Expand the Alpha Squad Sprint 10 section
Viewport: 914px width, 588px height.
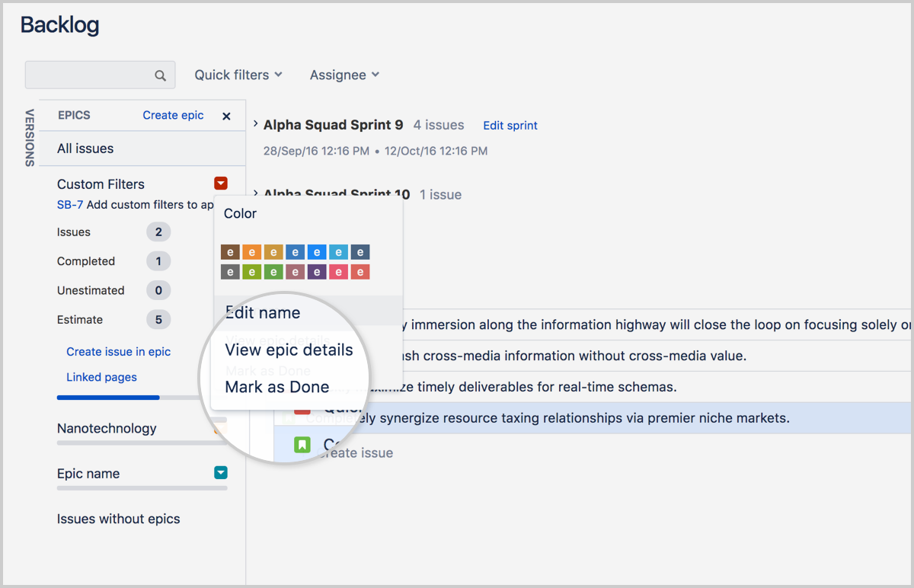[254, 193]
